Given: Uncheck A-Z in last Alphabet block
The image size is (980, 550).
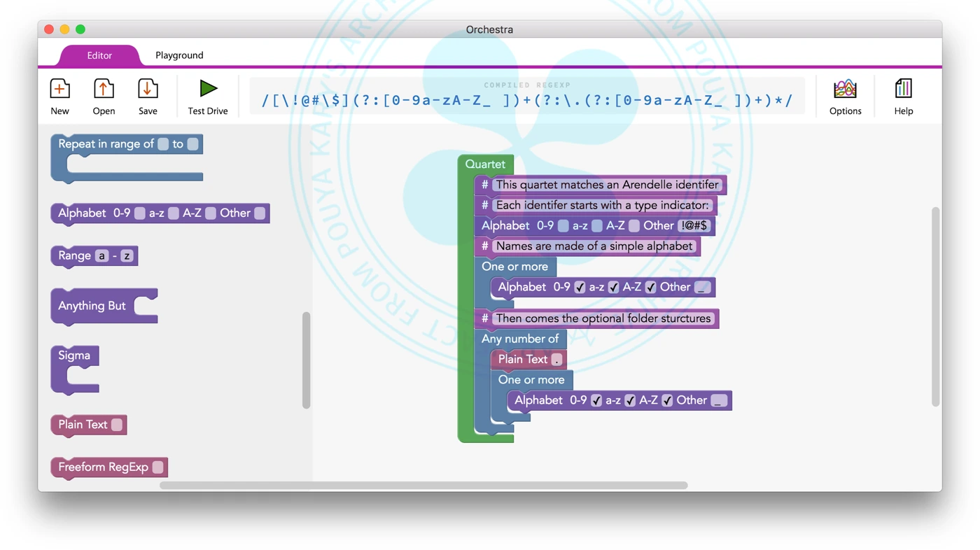Looking at the screenshot, I should click(667, 401).
